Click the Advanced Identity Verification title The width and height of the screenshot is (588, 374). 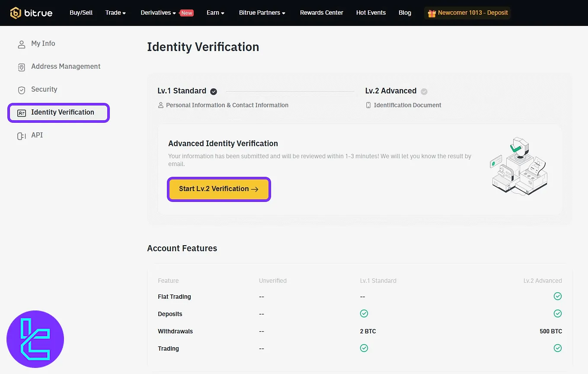tap(223, 144)
